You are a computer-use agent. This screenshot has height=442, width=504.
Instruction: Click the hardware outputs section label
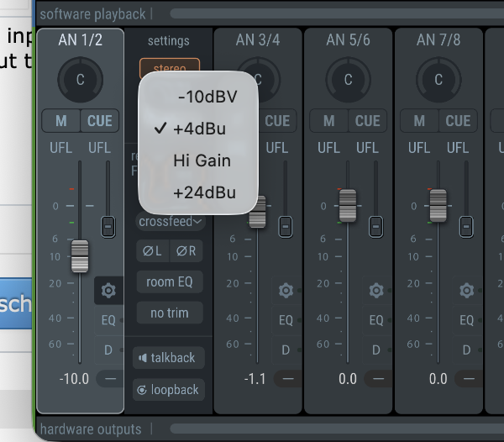coord(91,429)
